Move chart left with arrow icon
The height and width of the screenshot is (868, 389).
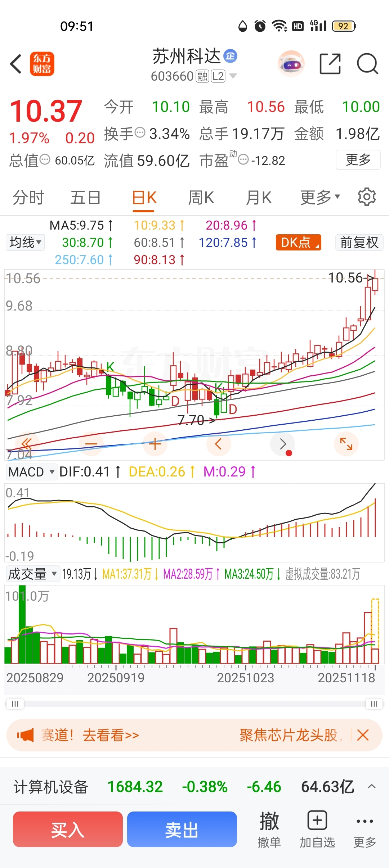[x=218, y=444]
